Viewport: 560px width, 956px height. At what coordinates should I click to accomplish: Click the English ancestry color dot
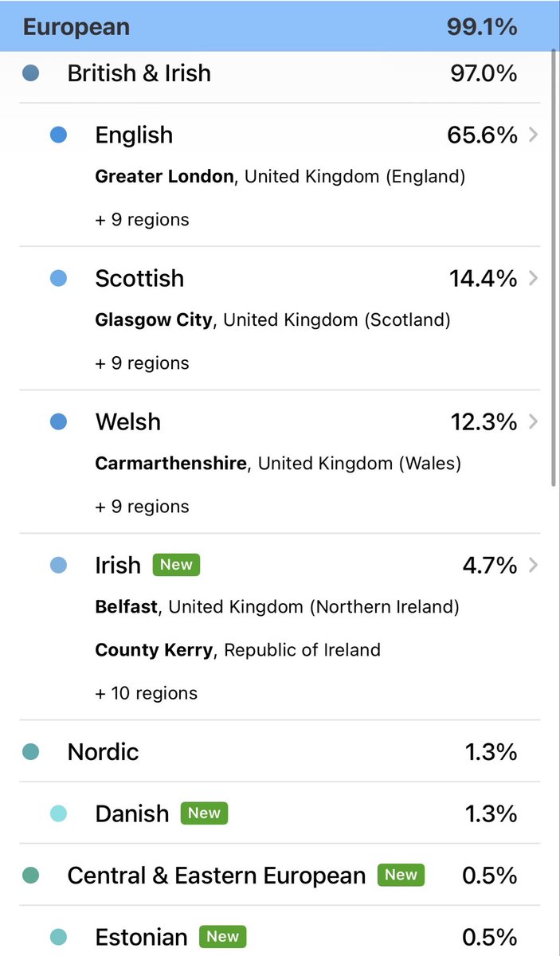[x=58, y=135]
